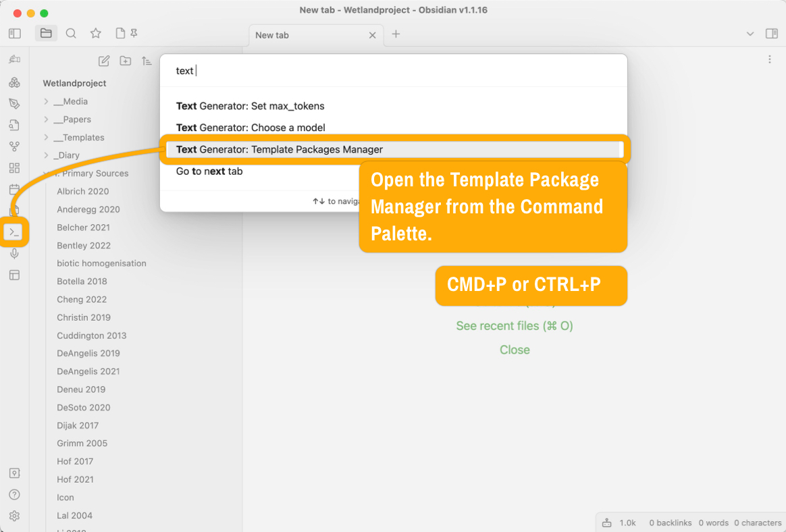Change the file sort order
Viewport: 786px width, 532px height.
coord(147,61)
